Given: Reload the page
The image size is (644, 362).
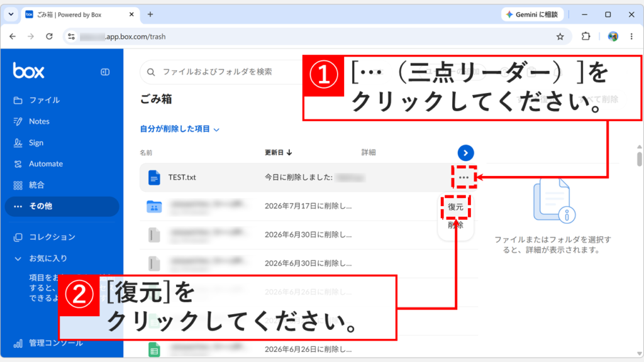Looking at the screenshot, I should tap(49, 36).
